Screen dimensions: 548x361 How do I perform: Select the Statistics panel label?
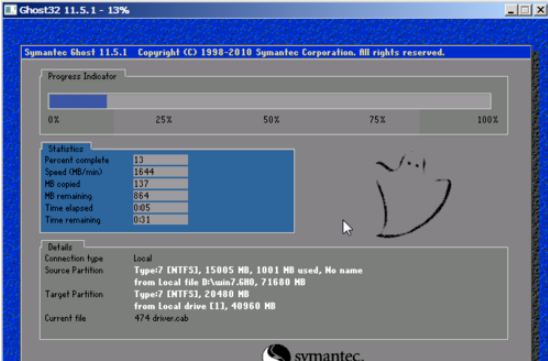(x=66, y=149)
